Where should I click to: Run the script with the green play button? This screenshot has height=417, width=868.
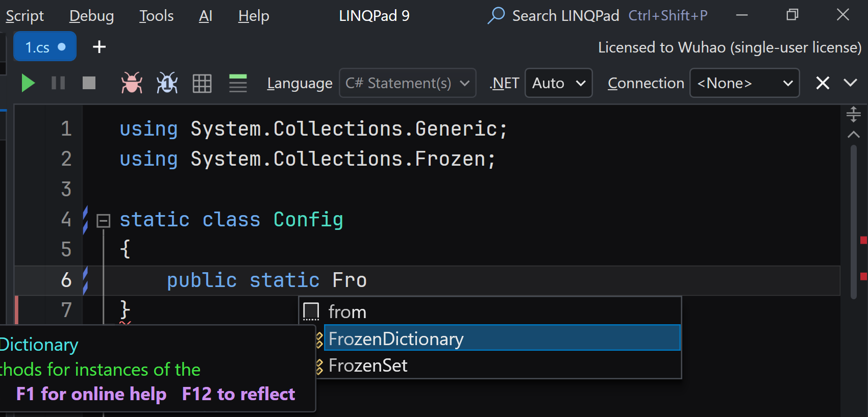pyautogui.click(x=28, y=83)
